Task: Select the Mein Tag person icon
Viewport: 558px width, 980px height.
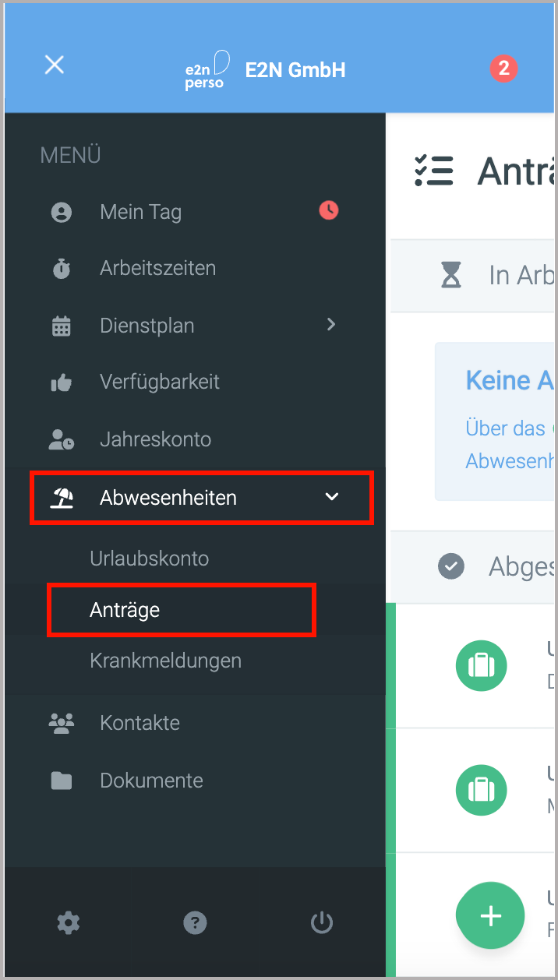Action: 62,211
